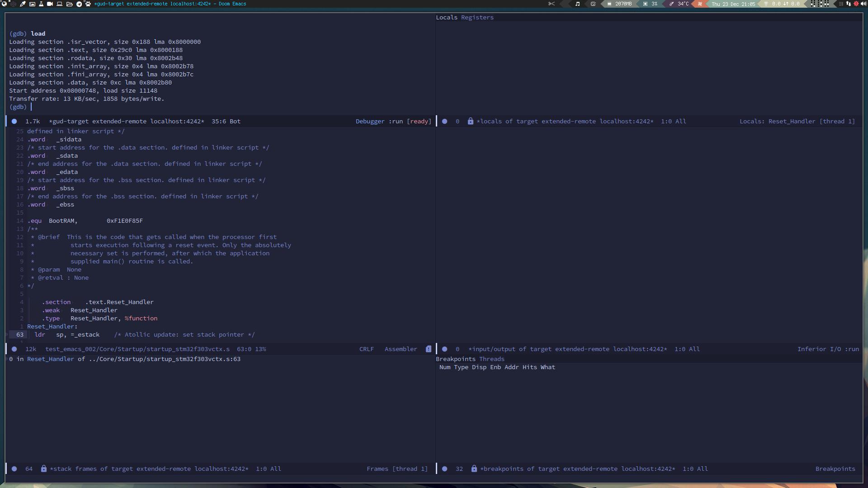Click the .section .text.Reset_Handler line
The image size is (868, 488).
coord(98,302)
